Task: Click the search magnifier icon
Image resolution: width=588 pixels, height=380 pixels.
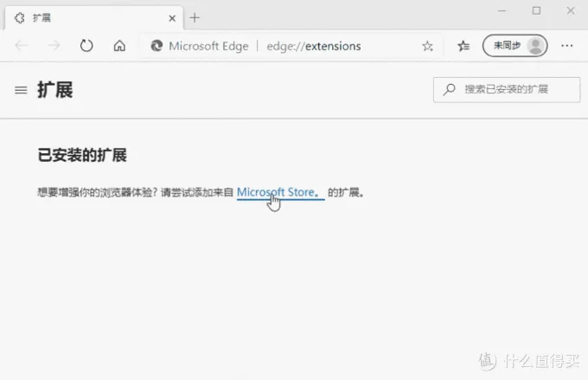Action: pyautogui.click(x=449, y=89)
